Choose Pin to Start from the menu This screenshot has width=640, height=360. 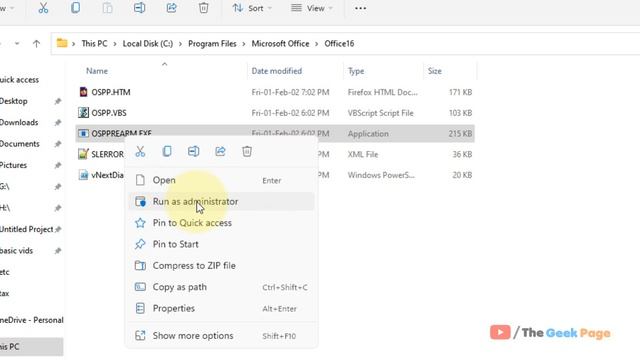221,244
